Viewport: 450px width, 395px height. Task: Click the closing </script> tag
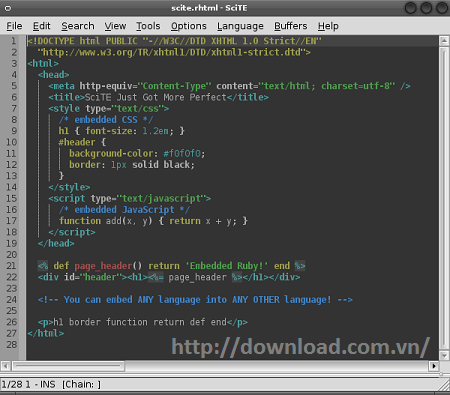72,232
